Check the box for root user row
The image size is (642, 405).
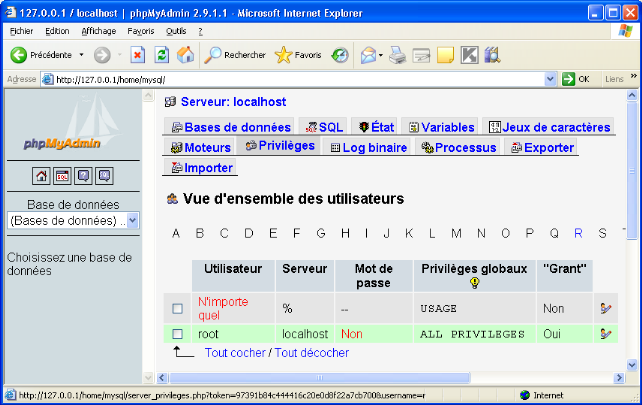178,334
